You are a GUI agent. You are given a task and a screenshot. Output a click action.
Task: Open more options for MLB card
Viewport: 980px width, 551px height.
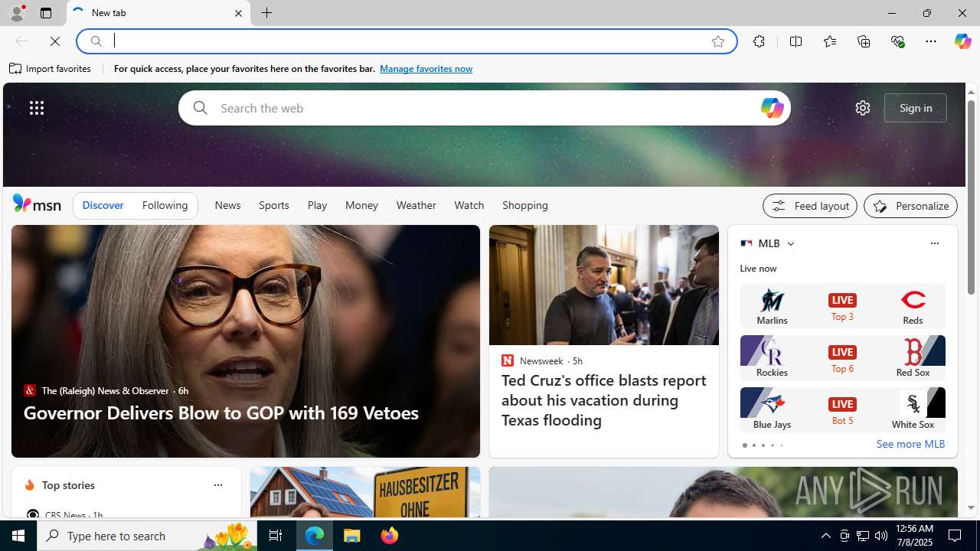point(934,243)
